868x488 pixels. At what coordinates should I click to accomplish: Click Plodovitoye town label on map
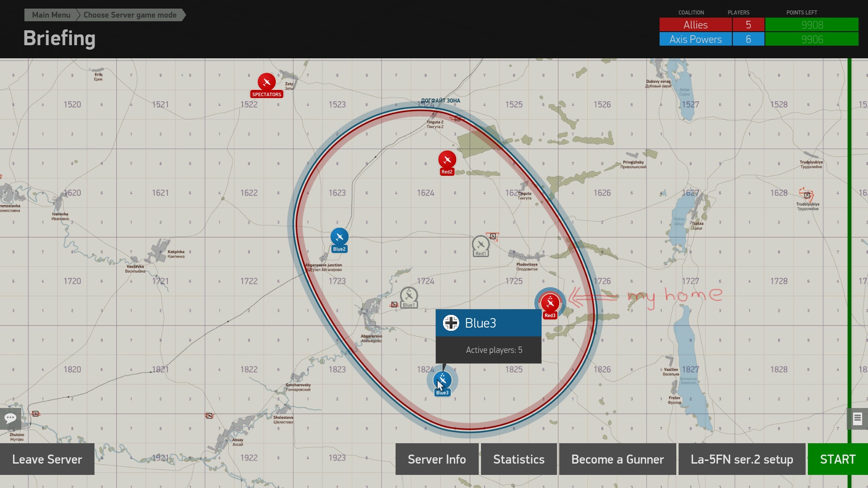tap(527, 267)
